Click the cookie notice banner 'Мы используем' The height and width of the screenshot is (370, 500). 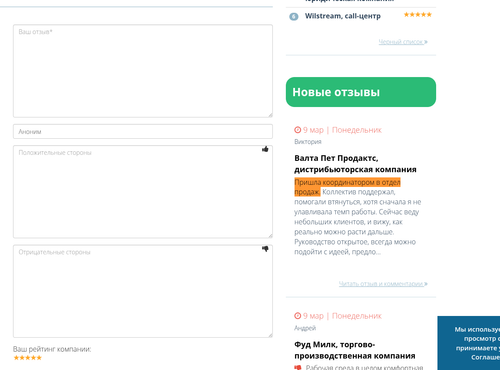pyautogui.click(x=469, y=343)
